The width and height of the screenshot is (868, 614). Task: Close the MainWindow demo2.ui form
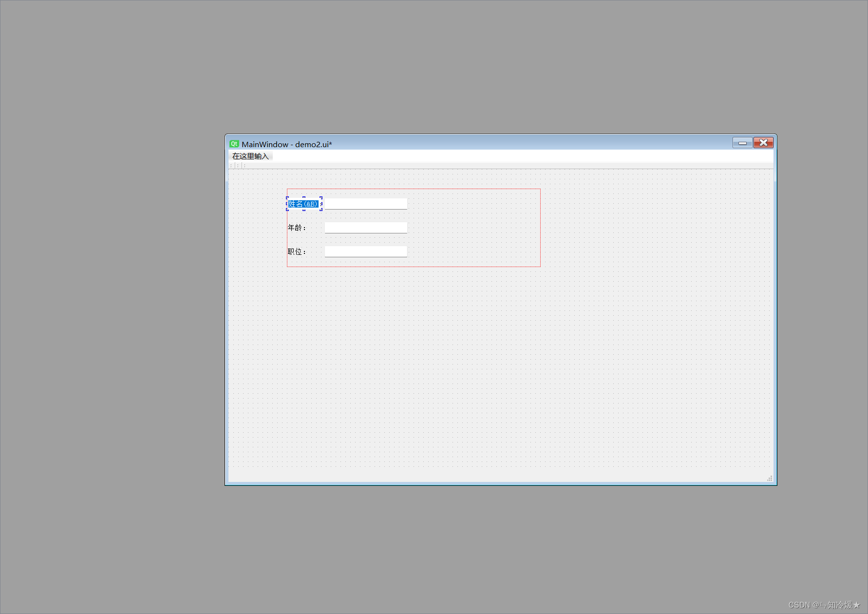[763, 143]
